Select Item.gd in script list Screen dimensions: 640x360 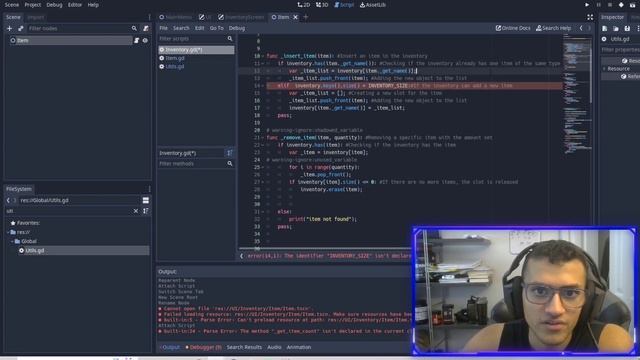tap(196, 58)
